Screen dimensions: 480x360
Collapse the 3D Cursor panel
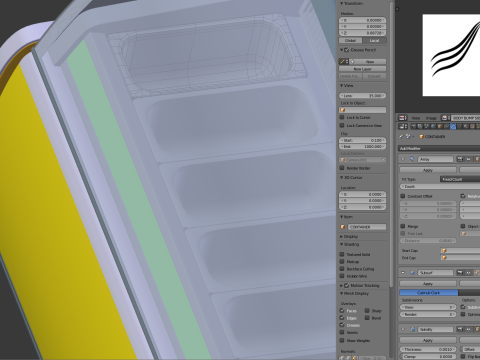[342, 178]
